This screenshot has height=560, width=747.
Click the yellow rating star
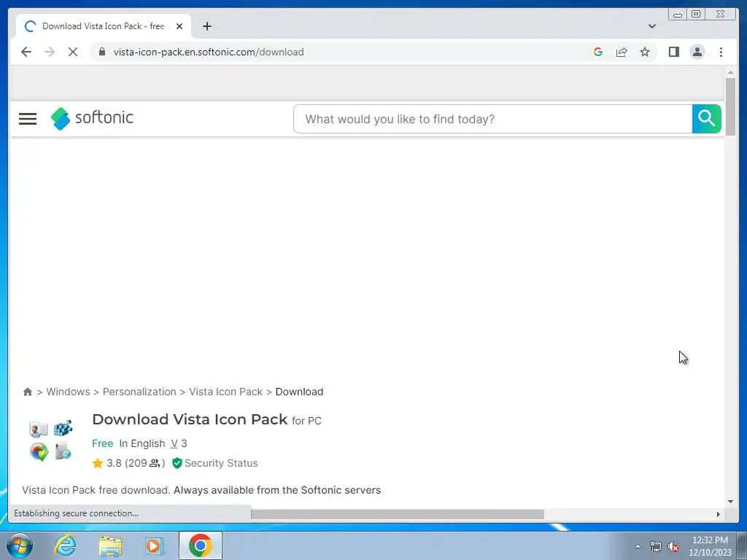click(98, 463)
